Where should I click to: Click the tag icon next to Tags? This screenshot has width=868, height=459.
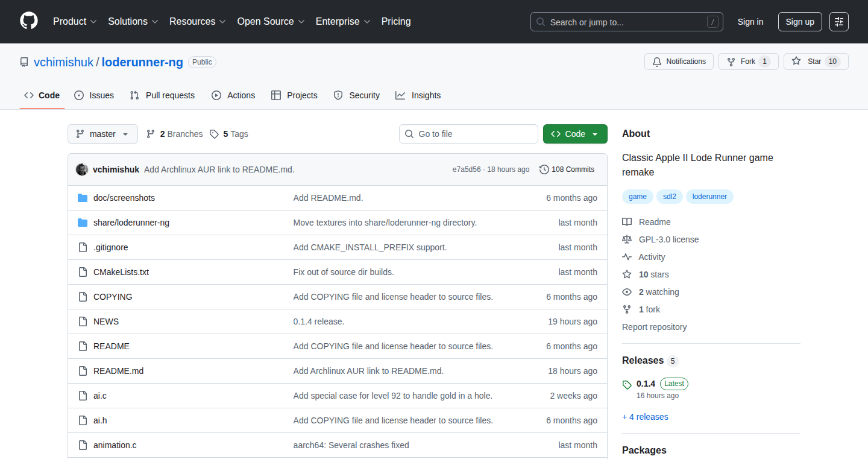[x=214, y=134]
